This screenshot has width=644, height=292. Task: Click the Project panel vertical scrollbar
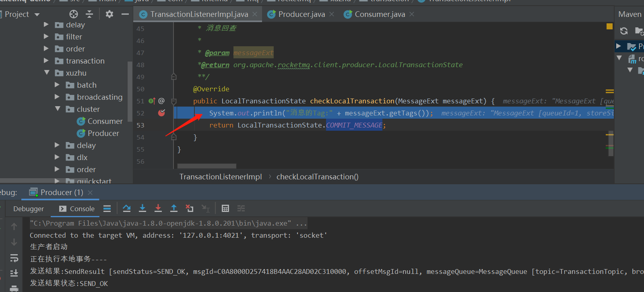coord(130,91)
